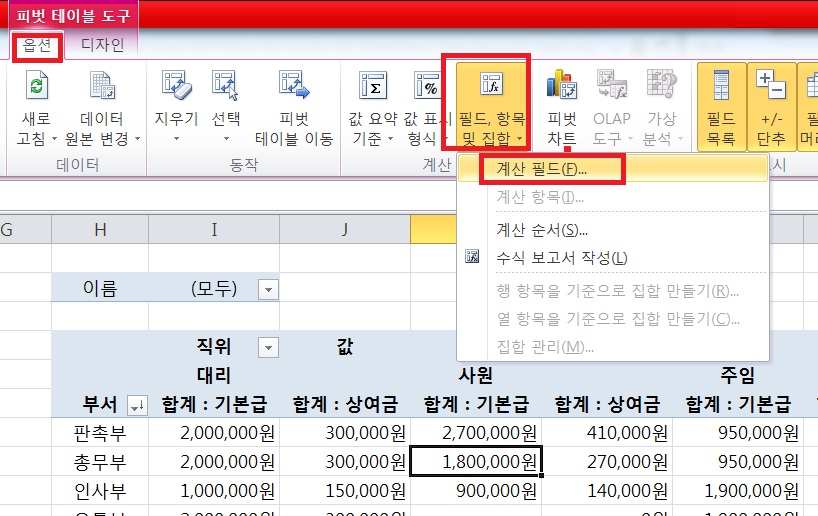Expand the 이름 filter dropdown showing (모두)
Viewport: 818px width, 516px height.
tap(267, 290)
